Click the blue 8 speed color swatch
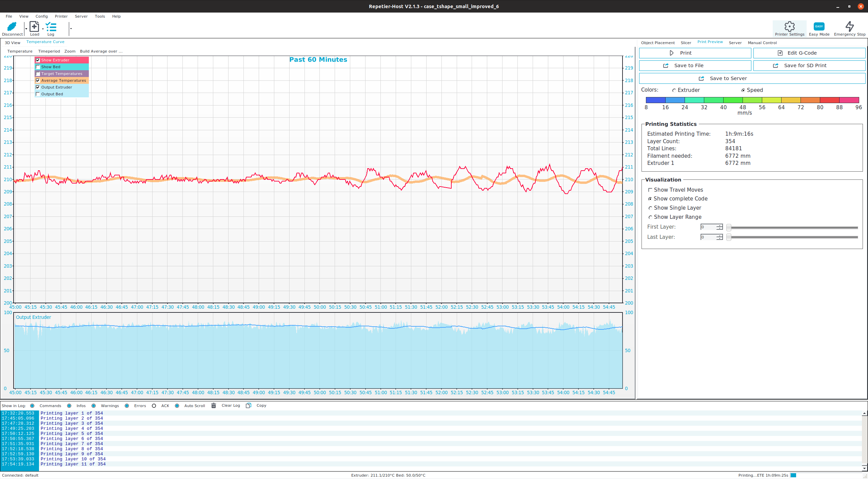868x479 pixels. 656,100
